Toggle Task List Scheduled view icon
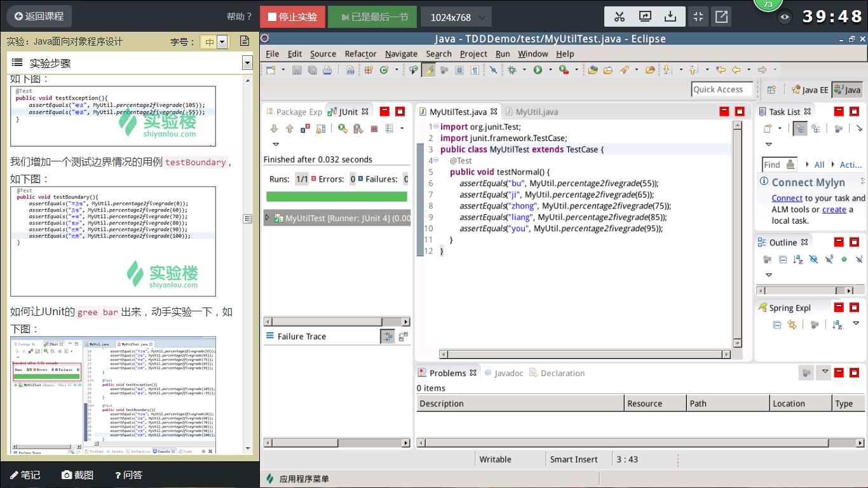Image resolution: width=868 pixels, height=488 pixels. 815,128
